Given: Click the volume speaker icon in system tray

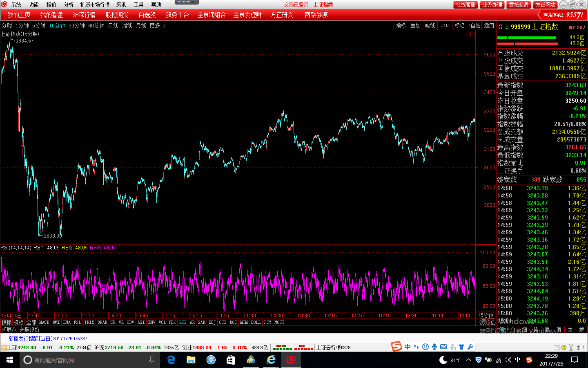Looking at the screenshot, I should [508, 360].
